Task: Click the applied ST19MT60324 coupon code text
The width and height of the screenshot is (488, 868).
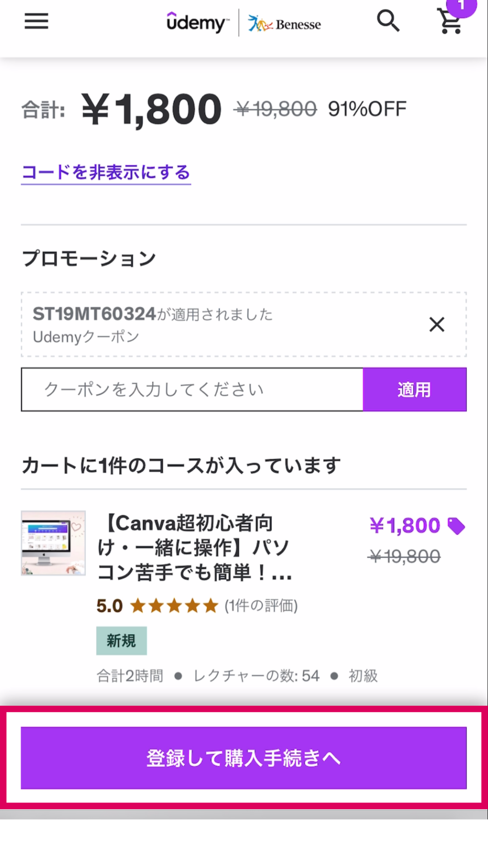Action: click(x=94, y=314)
